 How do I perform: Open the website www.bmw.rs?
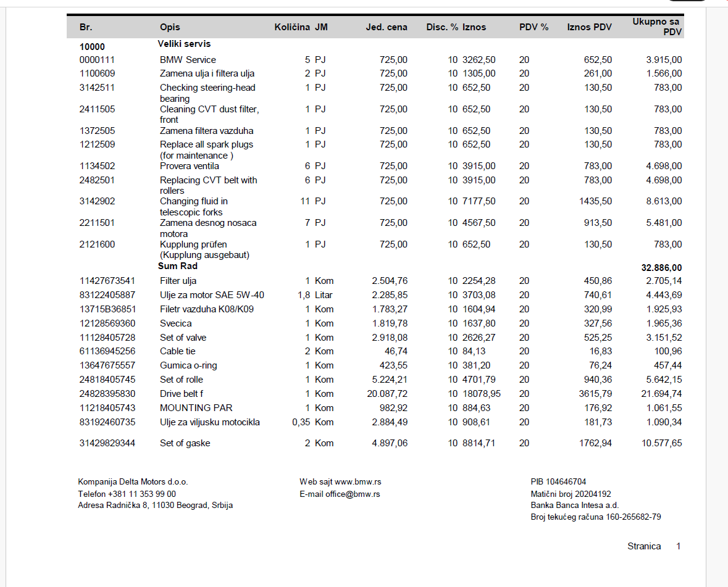tap(358, 482)
